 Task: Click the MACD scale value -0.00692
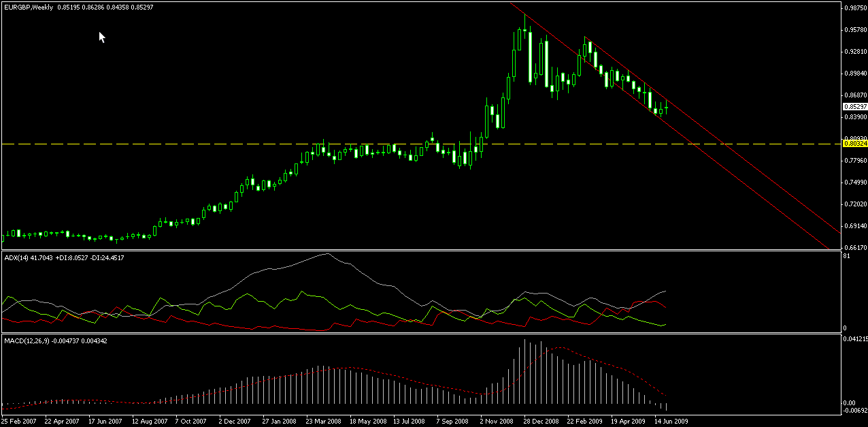click(854, 409)
